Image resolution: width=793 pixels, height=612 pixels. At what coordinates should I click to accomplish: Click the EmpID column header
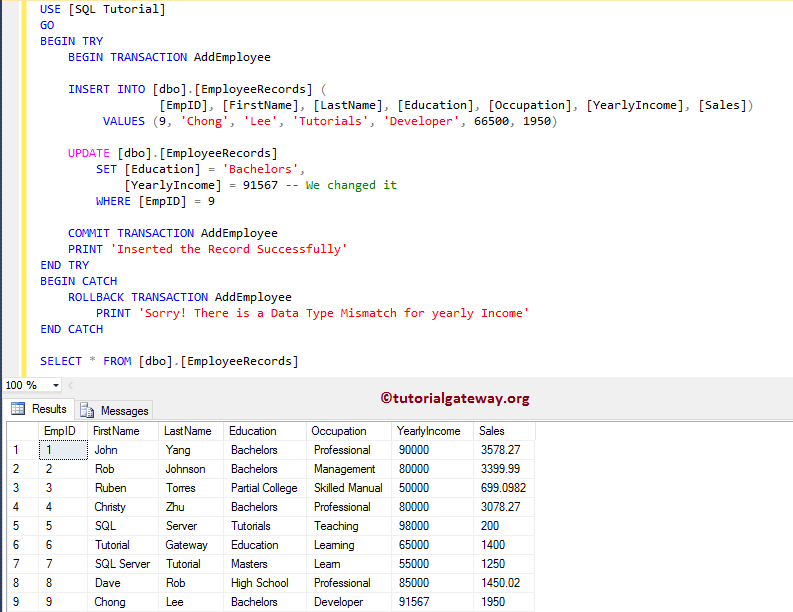[x=60, y=431]
